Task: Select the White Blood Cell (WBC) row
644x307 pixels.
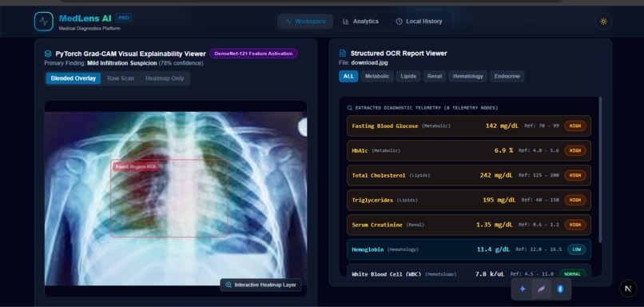Action: pos(469,270)
